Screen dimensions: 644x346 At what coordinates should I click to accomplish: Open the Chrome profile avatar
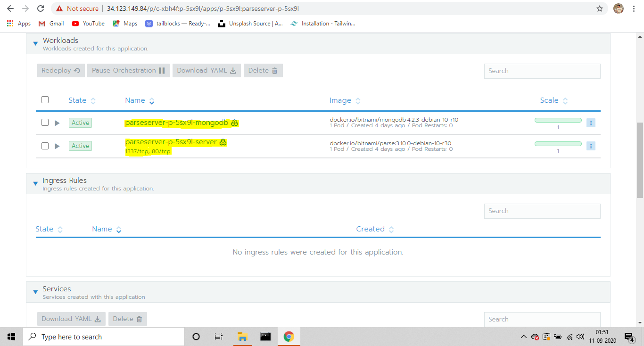pos(618,8)
